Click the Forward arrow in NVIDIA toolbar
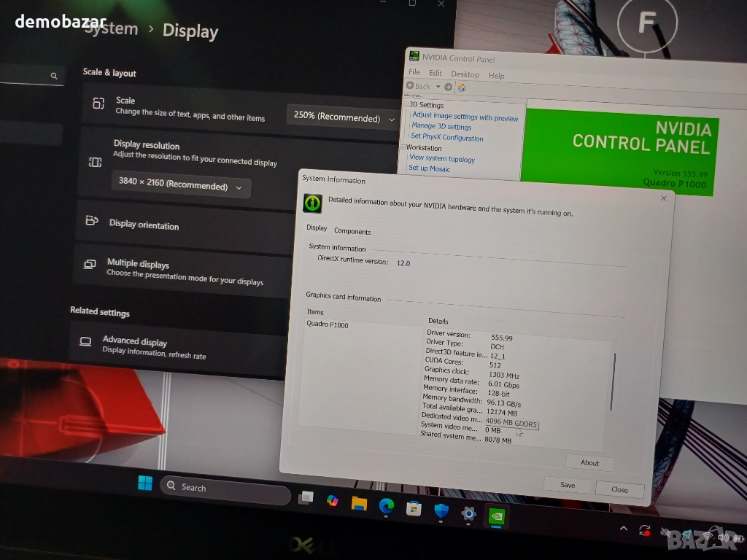The image size is (747, 560). (x=448, y=87)
